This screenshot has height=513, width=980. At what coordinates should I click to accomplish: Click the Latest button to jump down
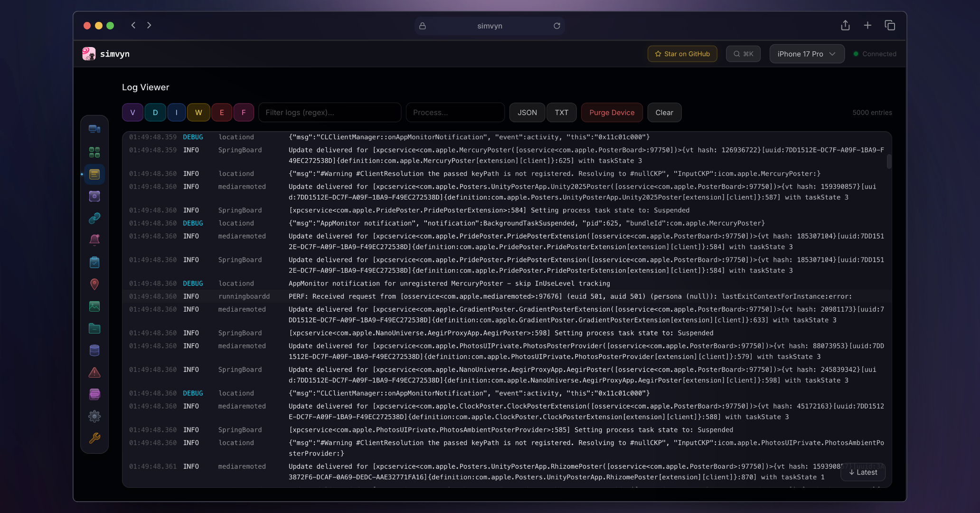coord(863,472)
